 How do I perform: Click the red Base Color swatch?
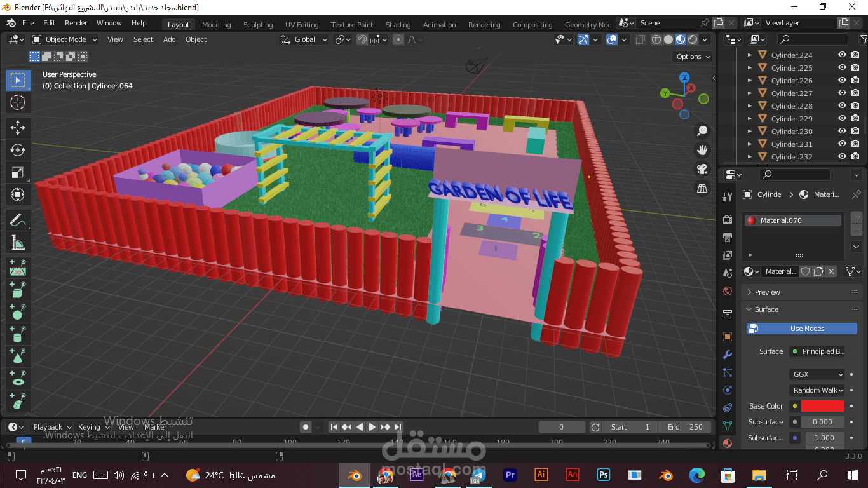pyautogui.click(x=823, y=406)
